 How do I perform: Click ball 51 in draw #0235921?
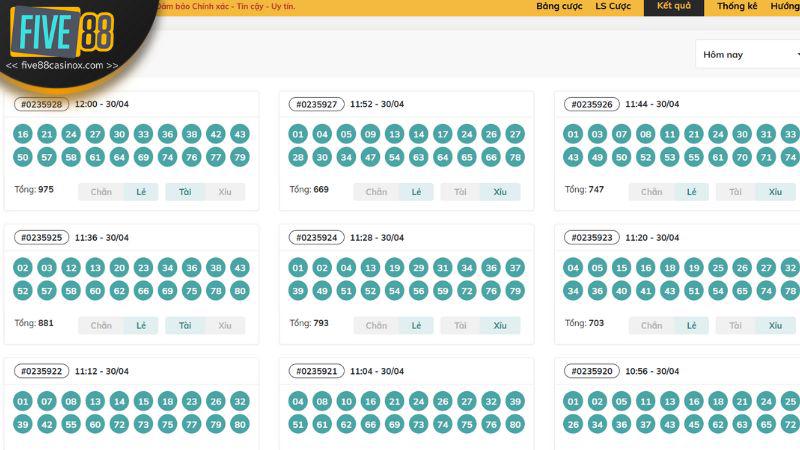click(297, 423)
